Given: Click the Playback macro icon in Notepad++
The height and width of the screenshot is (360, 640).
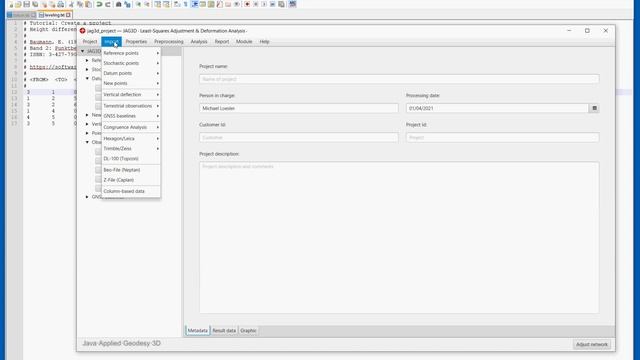Looking at the screenshot, I should 264,4.
